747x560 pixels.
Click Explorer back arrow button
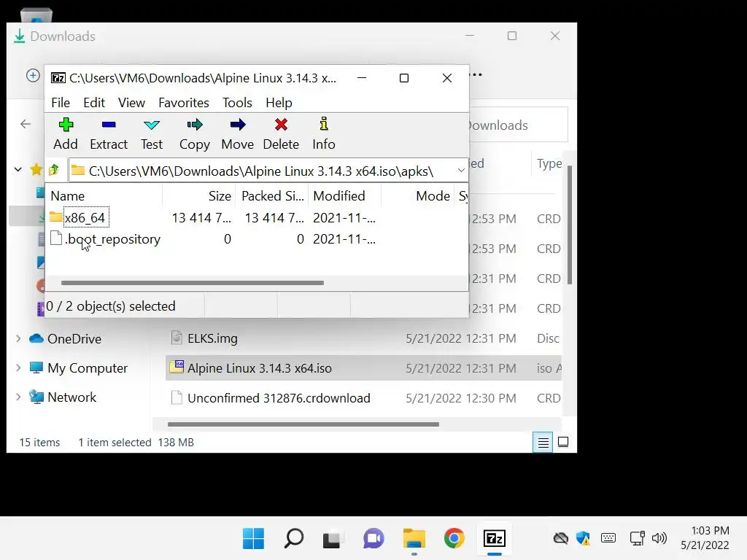pyautogui.click(x=26, y=124)
